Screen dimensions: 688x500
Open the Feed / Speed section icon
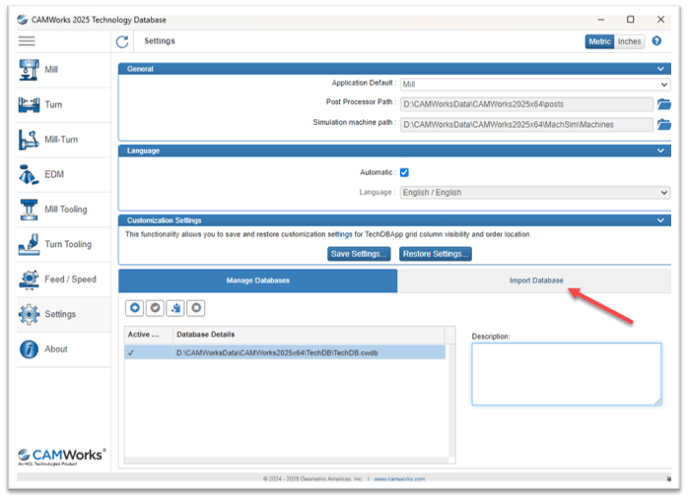tap(29, 279)
